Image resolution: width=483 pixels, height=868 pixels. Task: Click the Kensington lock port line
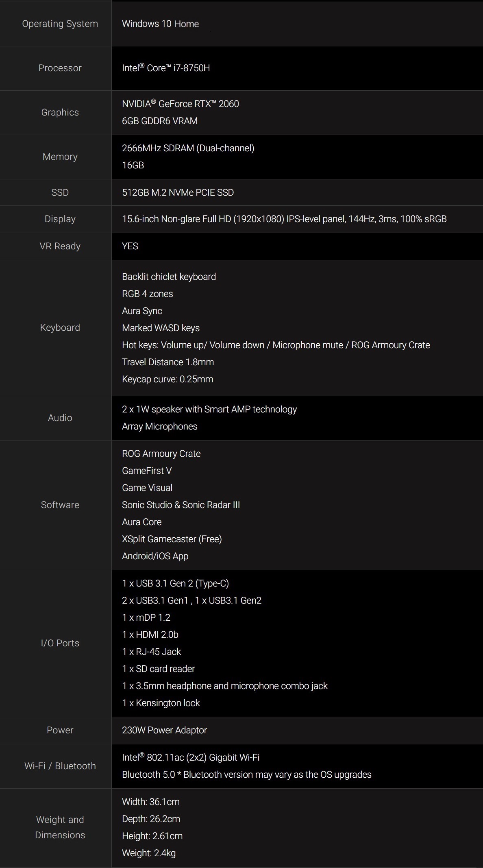pos(161,703)
